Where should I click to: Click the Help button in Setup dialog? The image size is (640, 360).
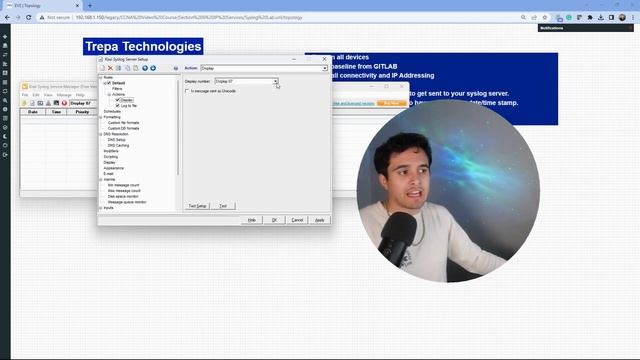(x=252, y=220)
